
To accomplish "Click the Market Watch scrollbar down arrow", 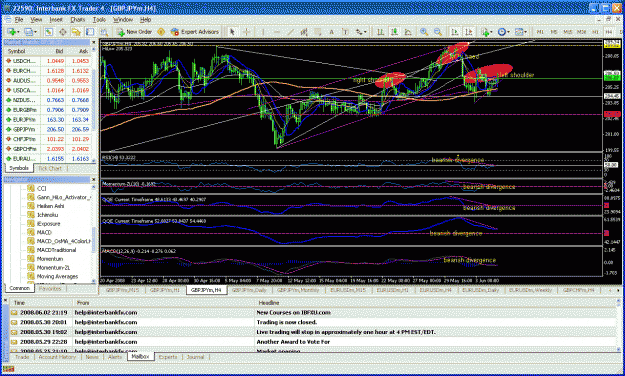I will (x=94, y=160).
